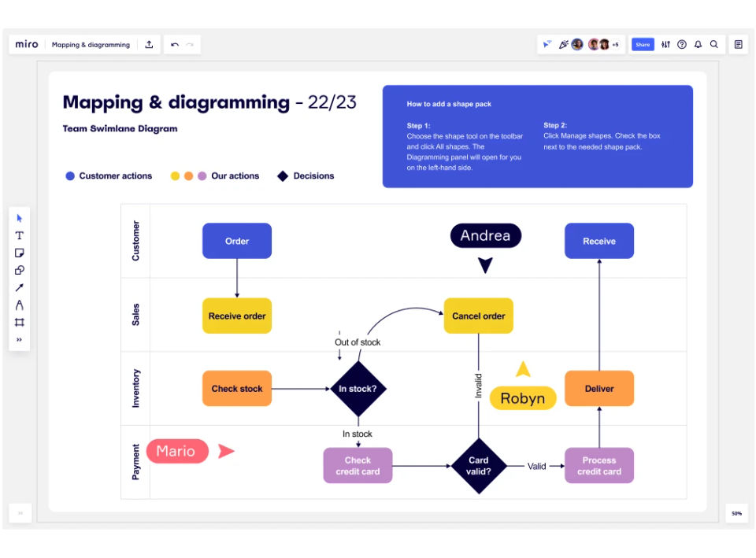Select the Connection line arrow tool
This screenshot has width=756, height=558.
click(x=19, y=288)
